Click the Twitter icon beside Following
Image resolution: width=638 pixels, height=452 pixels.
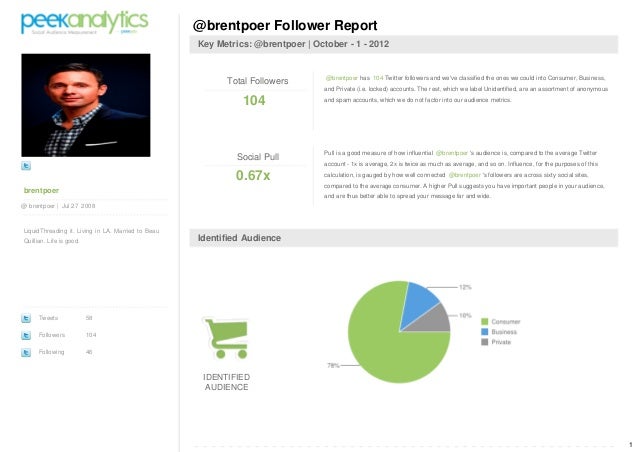26,352
